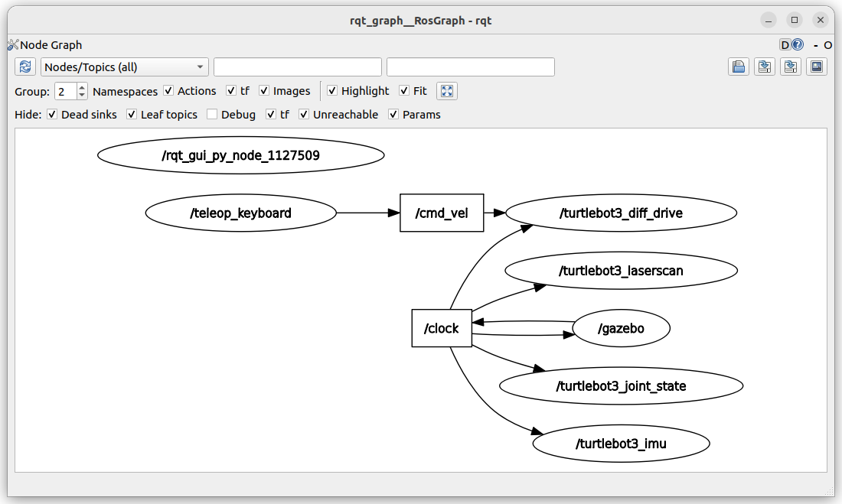Open plugin help via the question mark icon
This screenshot has height=504, width=842.
(x=798, y=44)
